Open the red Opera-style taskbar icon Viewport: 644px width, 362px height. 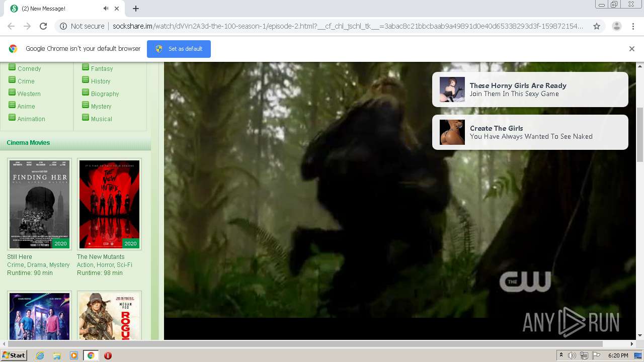coord(108,355)
